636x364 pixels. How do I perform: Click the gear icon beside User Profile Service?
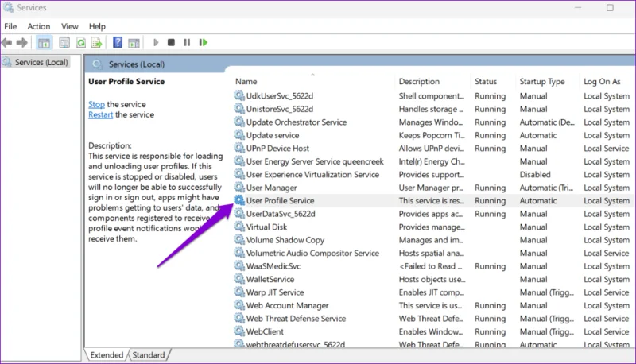[239, 200]
